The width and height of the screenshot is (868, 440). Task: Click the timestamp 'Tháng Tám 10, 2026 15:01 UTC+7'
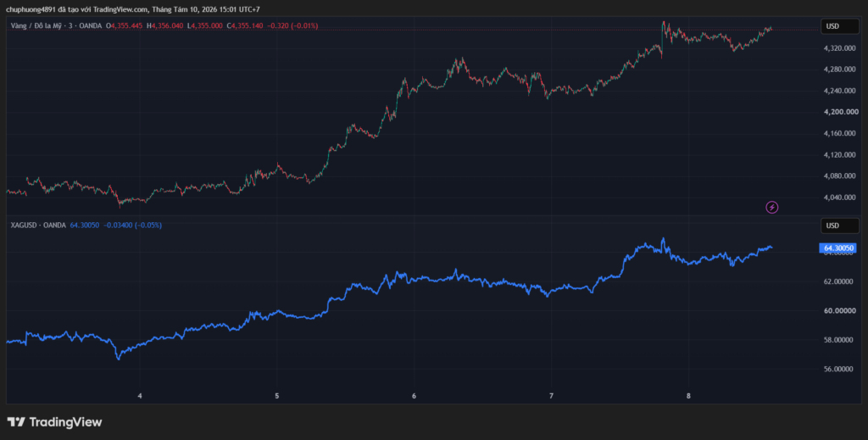(x=206, y=9)
